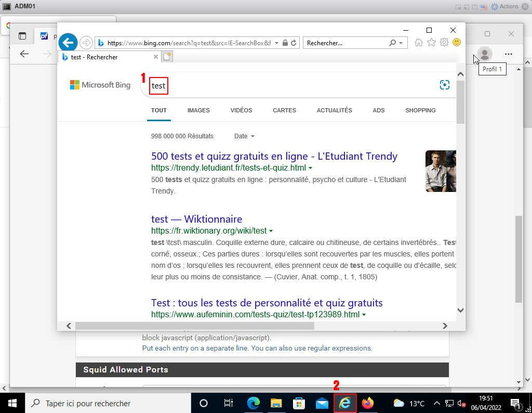
Task: Expand the address bar URL dropdown arrow
Action: click(276, 43)
